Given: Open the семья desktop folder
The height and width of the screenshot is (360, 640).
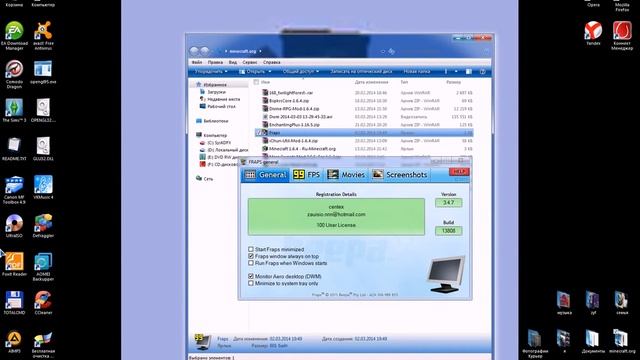Looking at the screenshot, I should coord(622,303).
